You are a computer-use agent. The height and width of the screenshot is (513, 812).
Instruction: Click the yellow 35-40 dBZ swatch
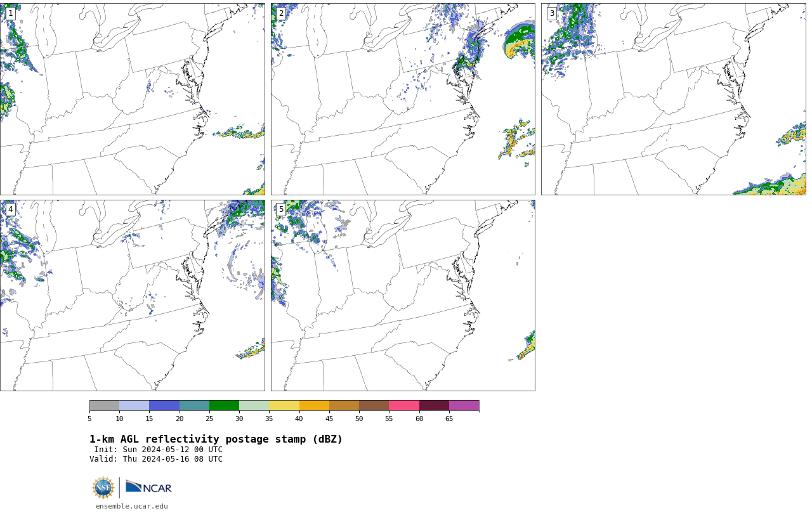[284, 406]
